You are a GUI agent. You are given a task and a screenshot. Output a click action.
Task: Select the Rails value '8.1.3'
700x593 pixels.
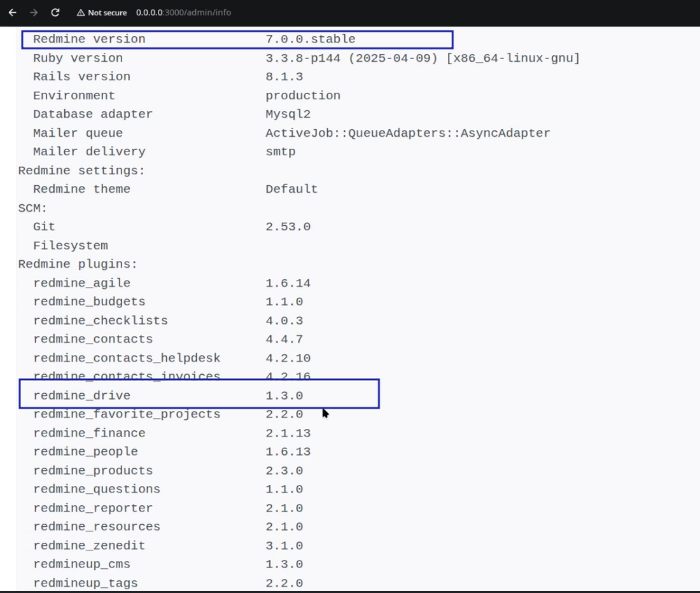pos(284,77)
